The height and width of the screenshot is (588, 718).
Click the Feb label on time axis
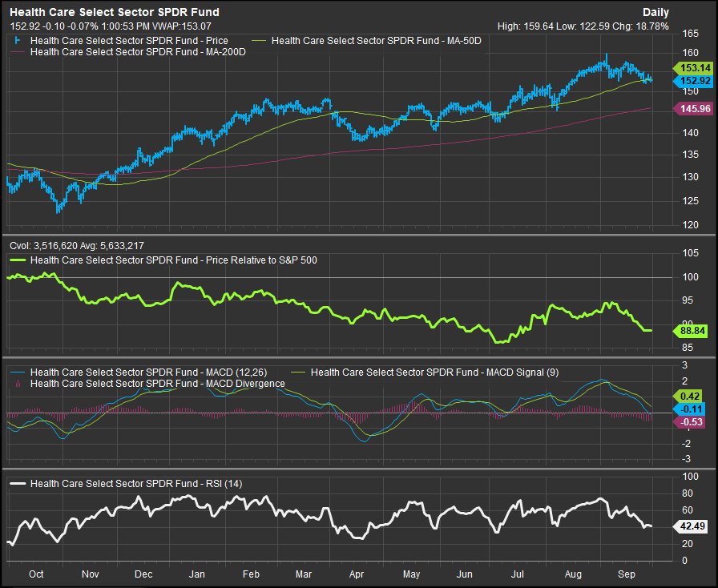(x=251, y=574)
